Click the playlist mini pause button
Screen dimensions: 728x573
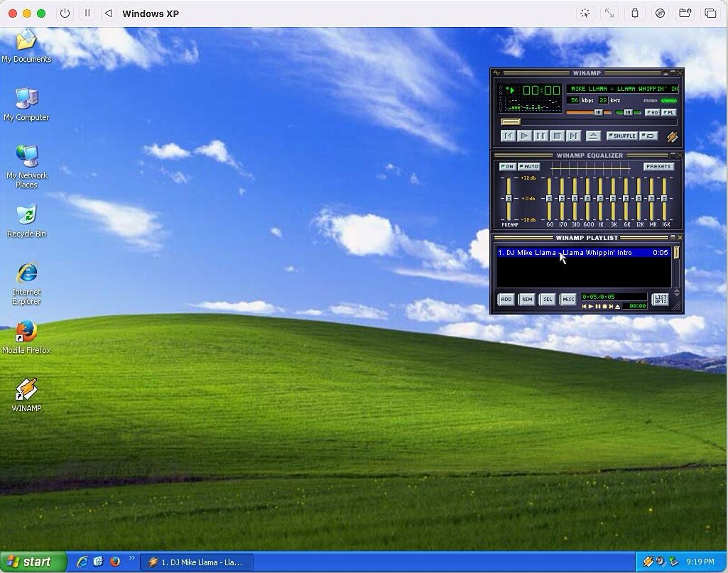click(597, 306)
